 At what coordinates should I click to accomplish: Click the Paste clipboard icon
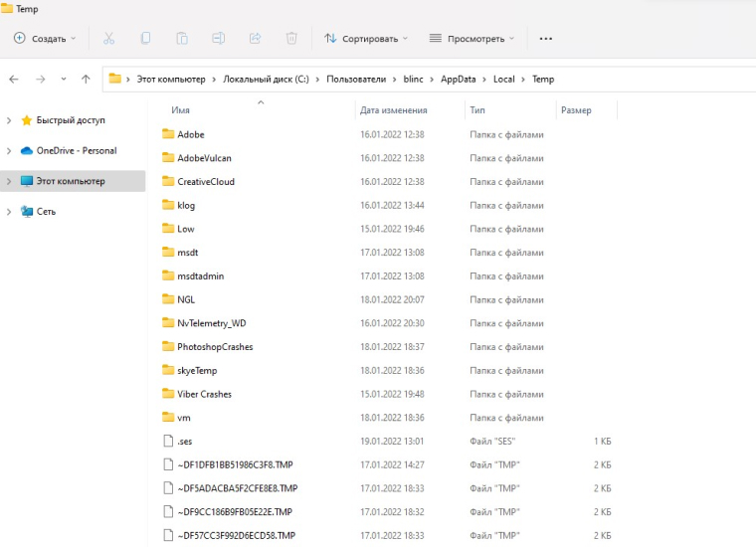[x=182, y=39]
